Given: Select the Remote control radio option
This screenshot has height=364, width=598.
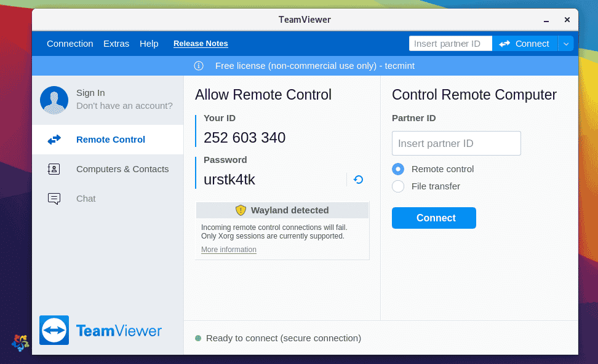Looking at the screenshot, I should 398,169.
